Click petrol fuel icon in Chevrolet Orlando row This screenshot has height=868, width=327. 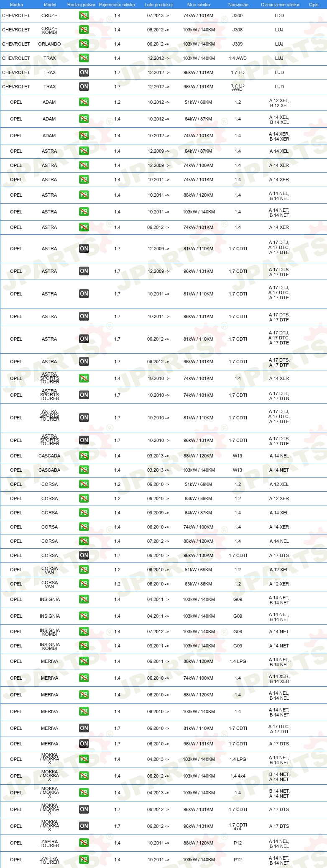[84, 44]
